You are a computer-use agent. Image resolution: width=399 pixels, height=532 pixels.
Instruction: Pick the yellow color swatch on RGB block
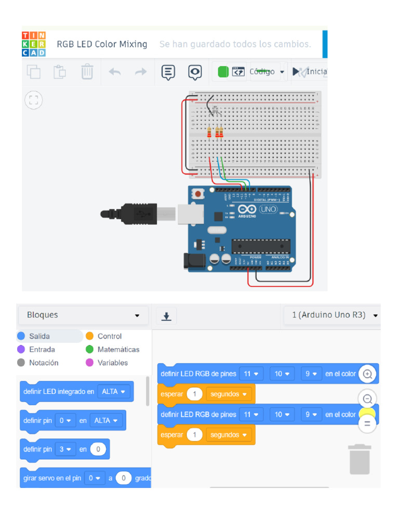[367, 413]
